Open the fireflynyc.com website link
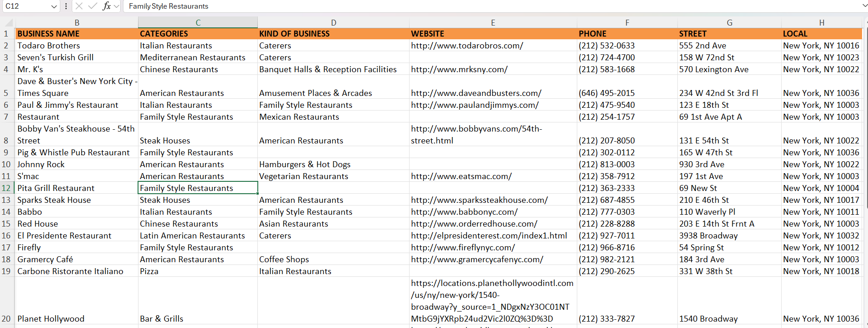This screenshot has height=328, width=868. point(463,247)
